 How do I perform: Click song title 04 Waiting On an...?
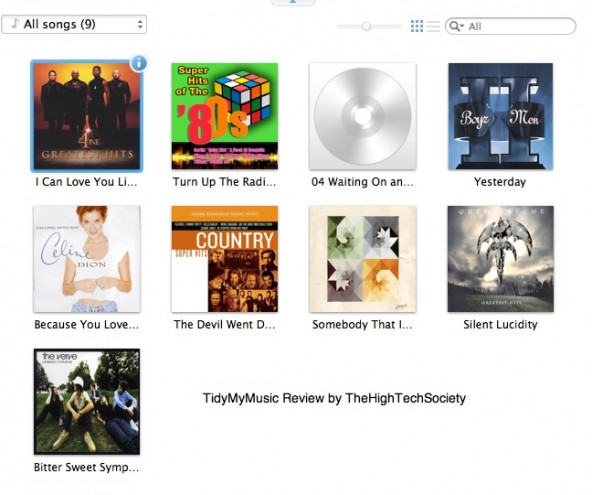(x=362, y=182)
